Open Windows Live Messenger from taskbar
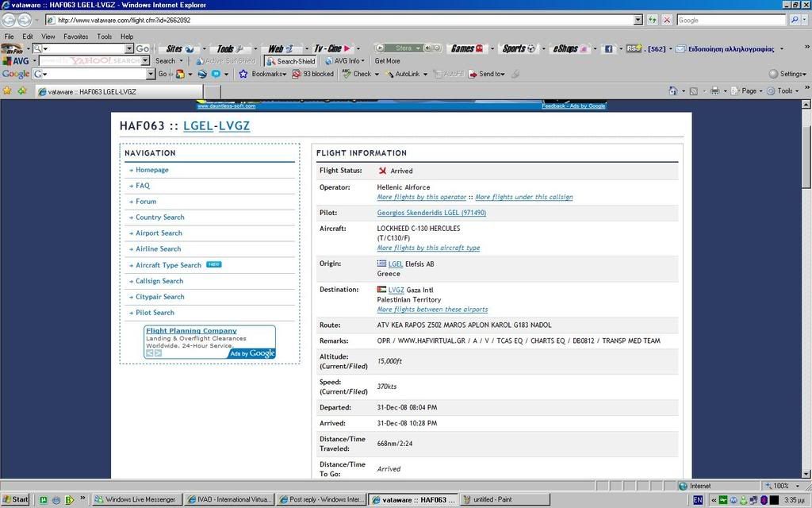812x508 pixels. pyautogui.click(x=135, y=500)
